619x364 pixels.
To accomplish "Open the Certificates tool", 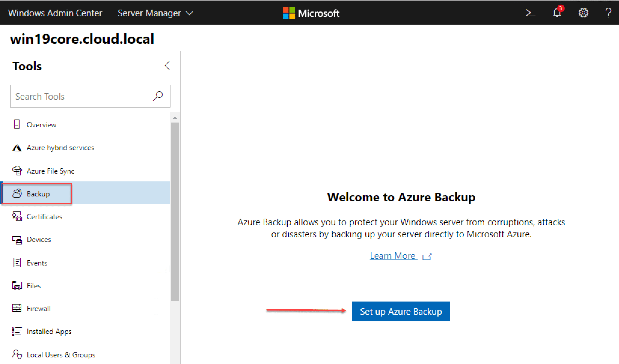I will (x=44, y=217).
